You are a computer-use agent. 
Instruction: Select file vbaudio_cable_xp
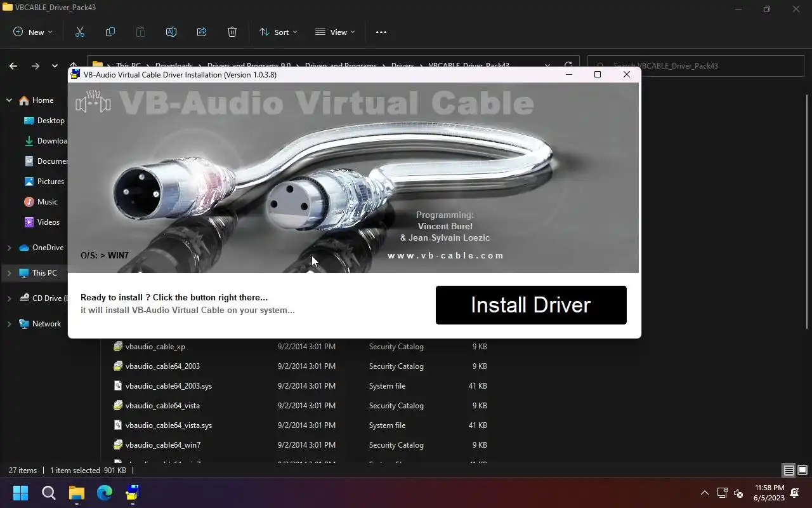pyautogui.click(x=155, y=347)
